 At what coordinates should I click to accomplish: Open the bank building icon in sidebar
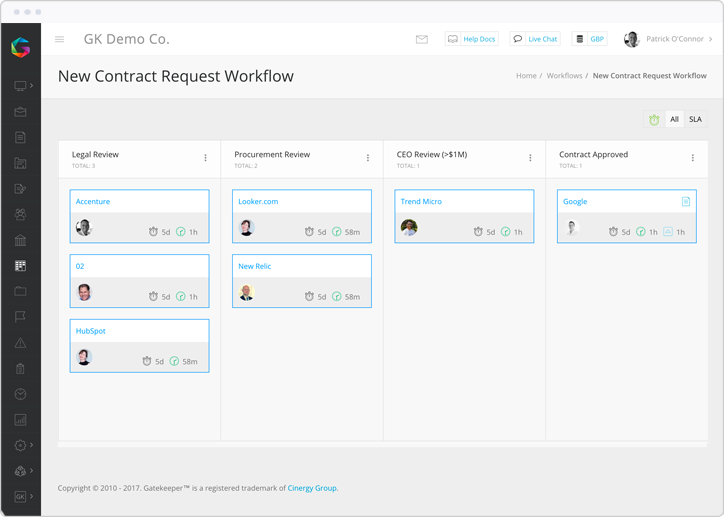pyautogui.click(x=20, y=240)
